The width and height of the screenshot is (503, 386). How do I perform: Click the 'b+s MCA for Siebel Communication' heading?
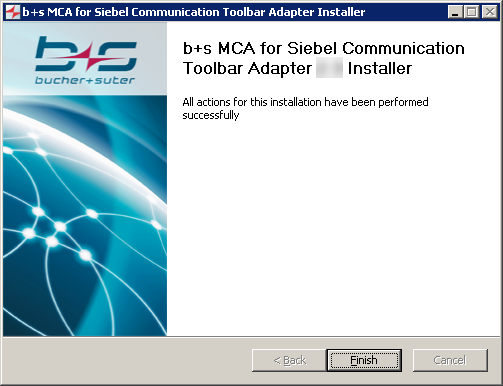[323, 58]
